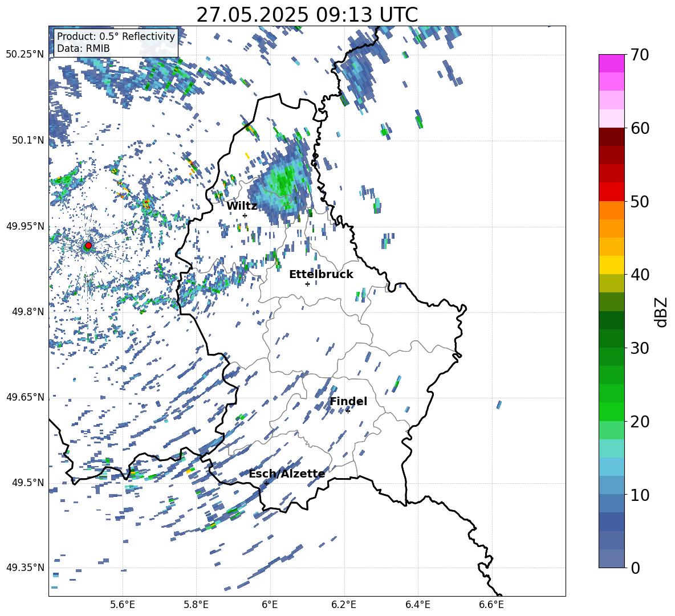Image resolution: width=675 pixels, height=616 pixels.
Task: Click the dark red swatch below 60
Action: tap(611, 136)
